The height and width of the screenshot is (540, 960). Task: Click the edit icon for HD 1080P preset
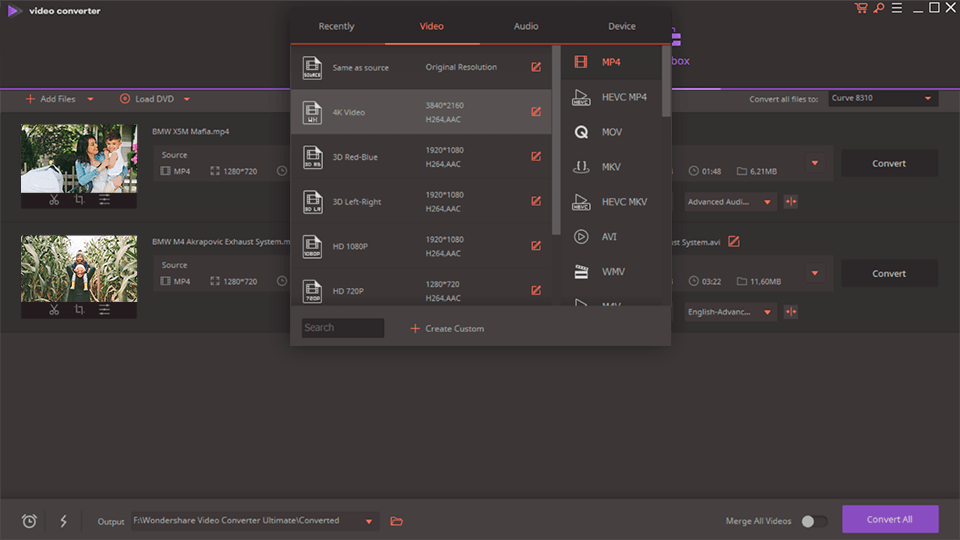[536, 246]
